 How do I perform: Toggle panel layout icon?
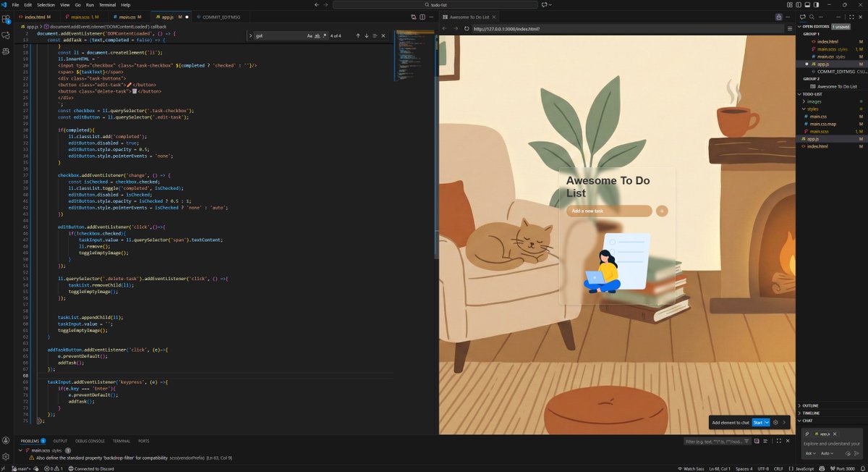(x=807, y=4)
